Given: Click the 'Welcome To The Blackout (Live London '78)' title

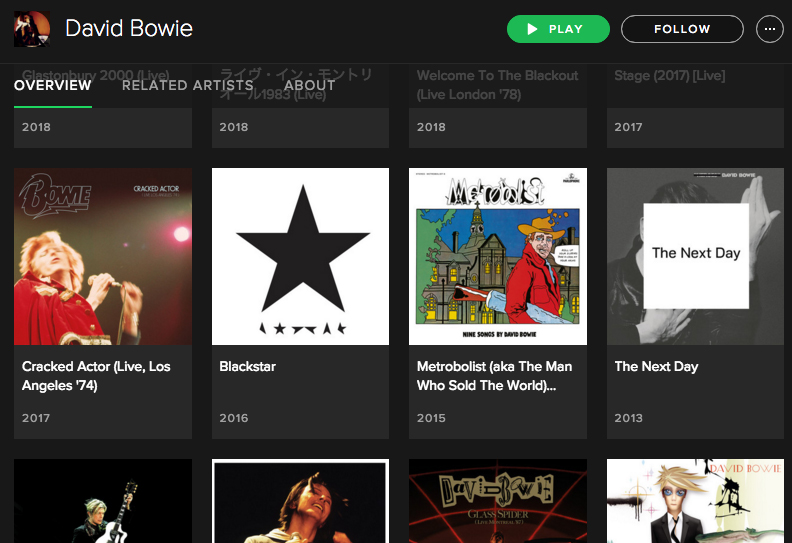Looking at the screenshot, I should [498, 85].
